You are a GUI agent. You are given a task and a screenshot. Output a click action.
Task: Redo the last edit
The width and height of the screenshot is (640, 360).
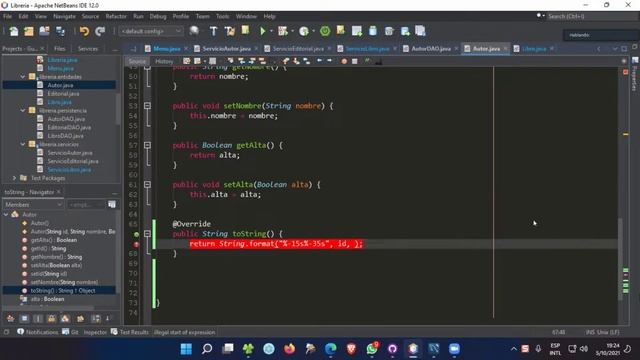click(x=100, y=31)
